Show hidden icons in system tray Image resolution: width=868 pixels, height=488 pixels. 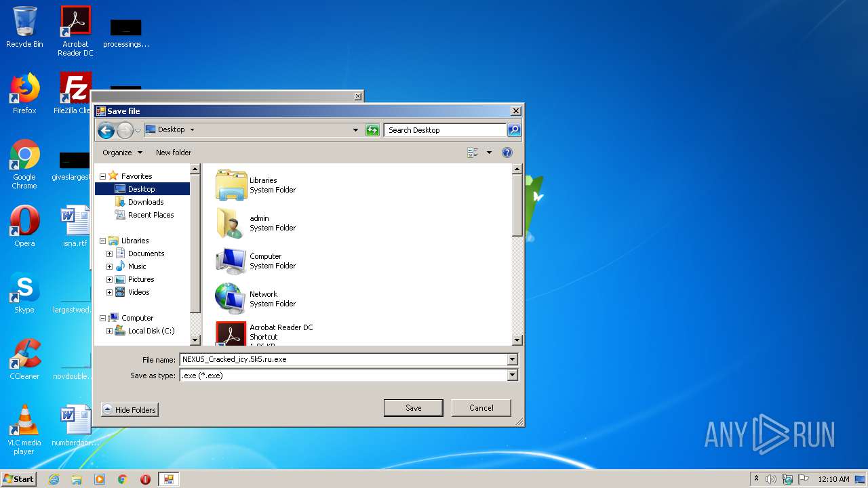[756, 479]
